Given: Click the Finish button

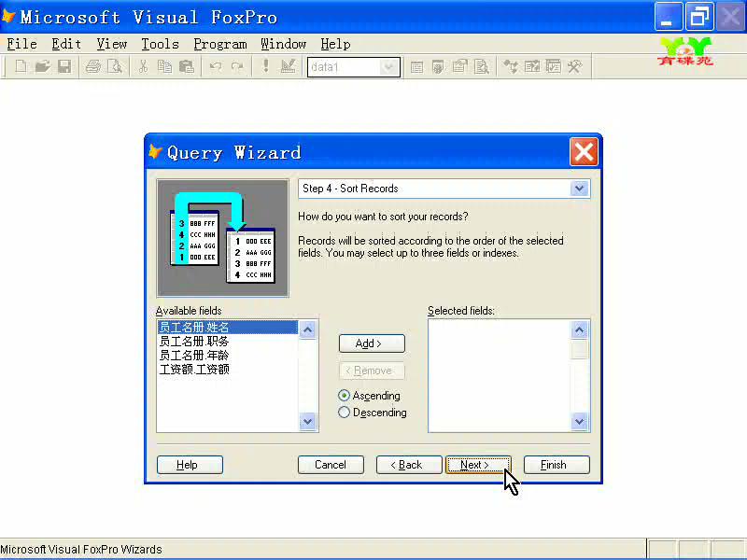Looking at the screenshot, I should point(557,465).
